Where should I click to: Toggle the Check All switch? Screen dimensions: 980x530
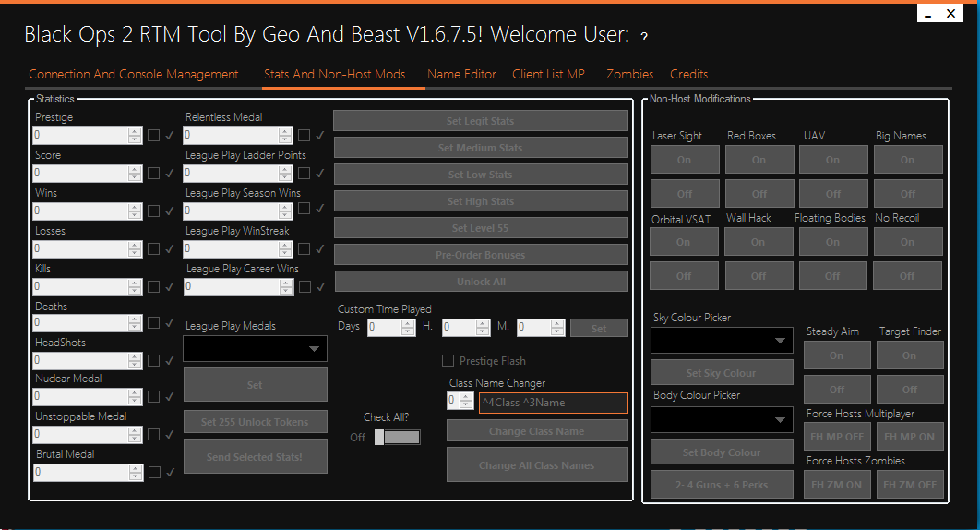(x=398, y=438)
